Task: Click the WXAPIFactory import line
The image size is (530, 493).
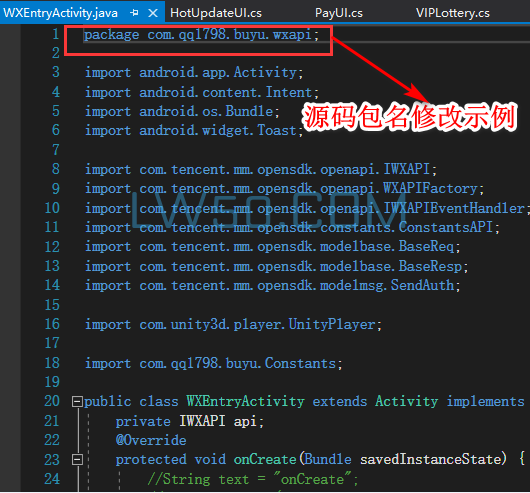Action: click(x=285, y=189)
